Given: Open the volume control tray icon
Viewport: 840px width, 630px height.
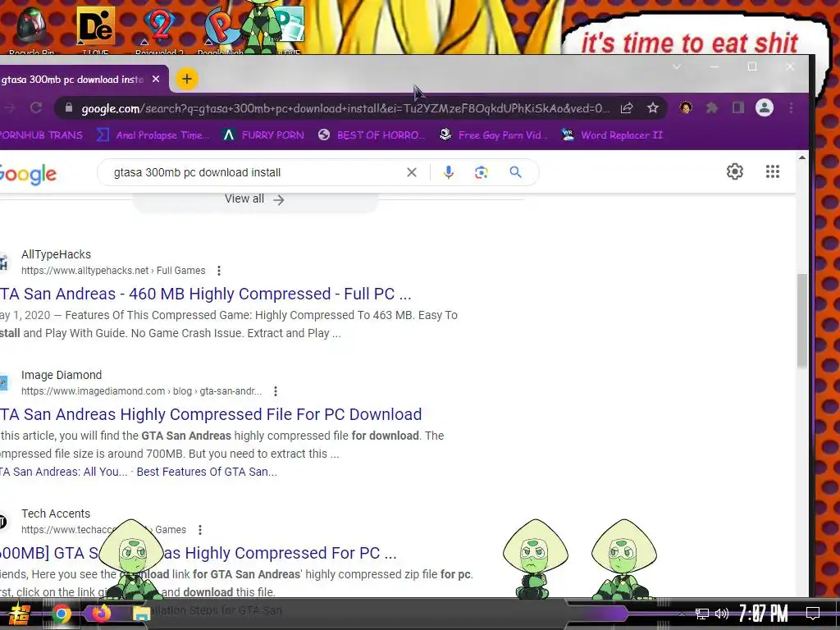Looking at the screenshot, I should (722, 614).
